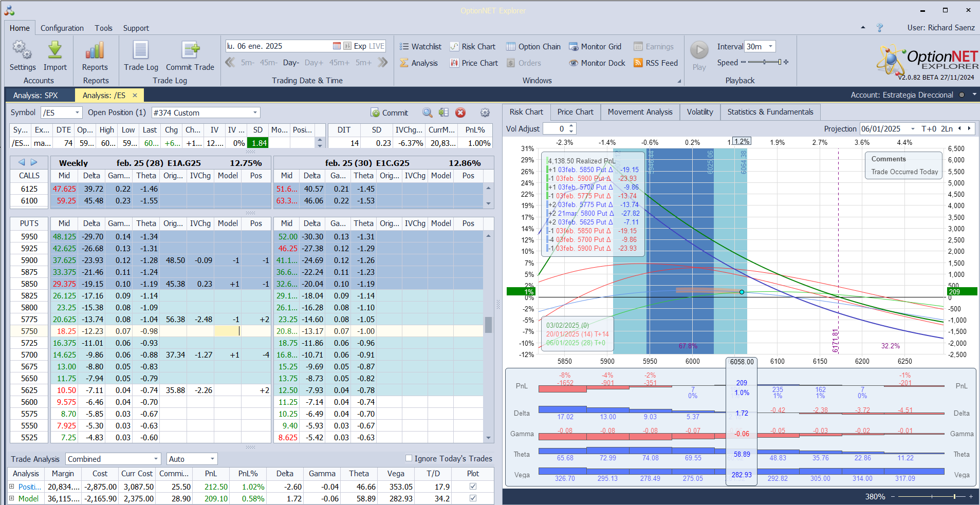Switch to the Volatility tab
980x505 pixels.
[x=700, y=112]
